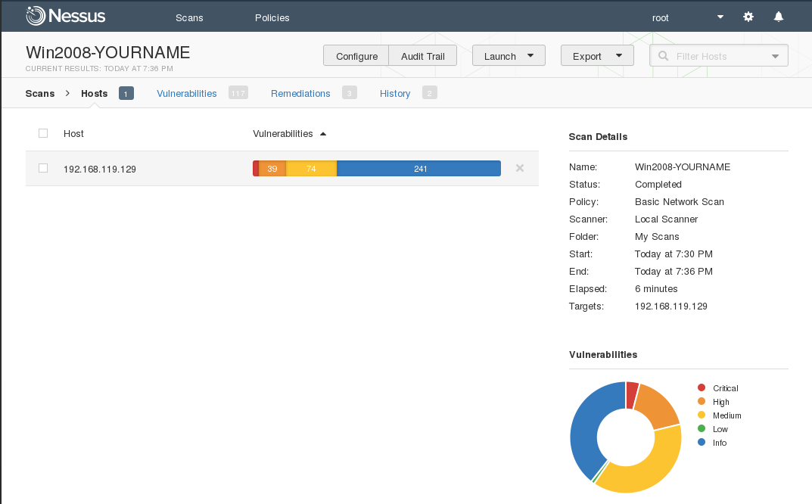
Task: Click the Configure button
Action: click(356, 55)
